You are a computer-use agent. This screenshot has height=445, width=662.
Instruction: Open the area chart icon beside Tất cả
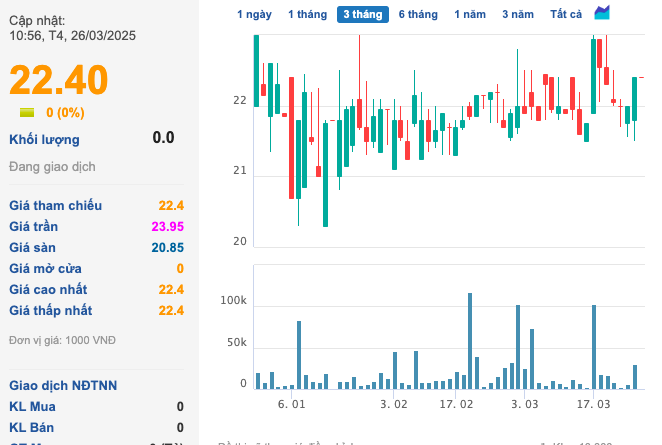602,13
